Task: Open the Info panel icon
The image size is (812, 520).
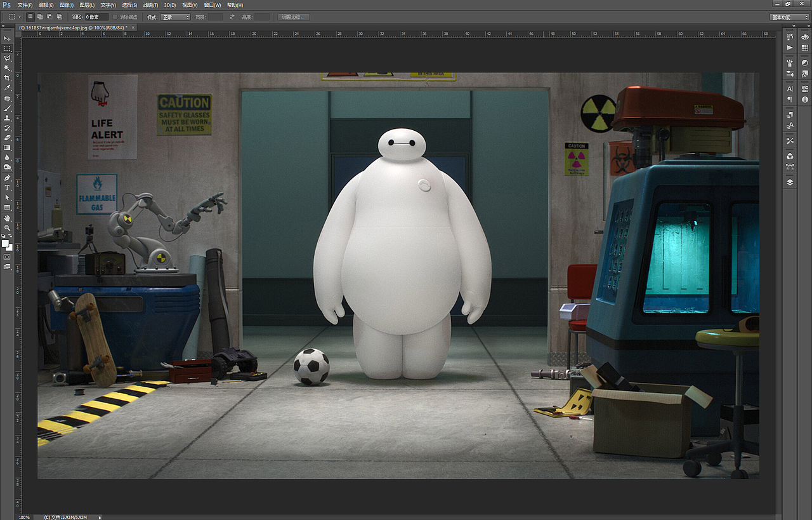Action: click(x=805, y=100)
